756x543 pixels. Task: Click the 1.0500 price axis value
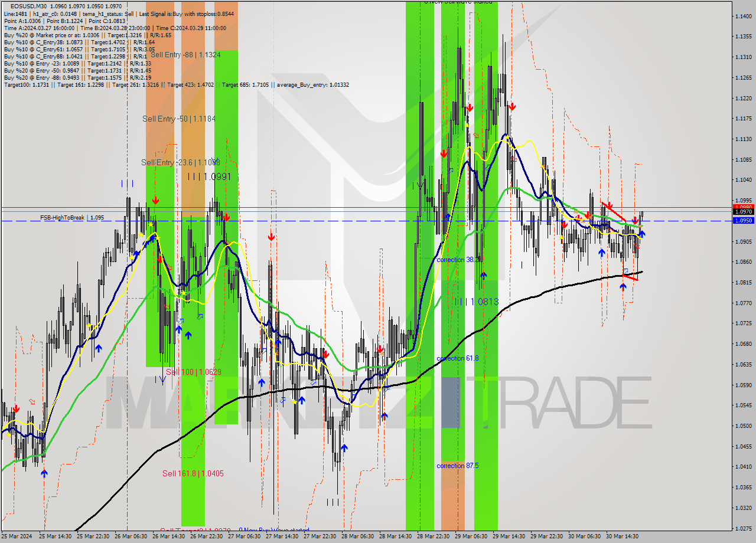tap(743, 426)
